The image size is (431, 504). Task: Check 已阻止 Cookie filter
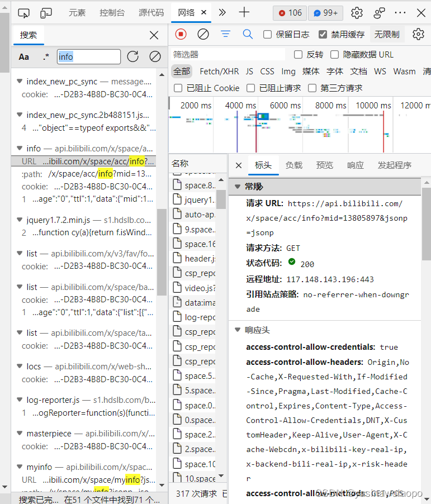click(178, 88)
